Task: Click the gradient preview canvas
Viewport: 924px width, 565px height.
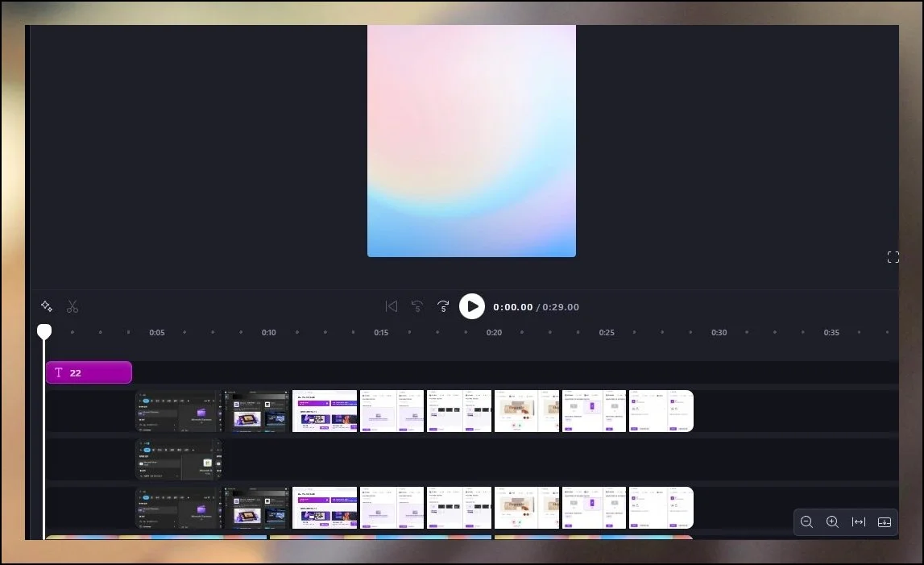Action: (x=471, y=141)
